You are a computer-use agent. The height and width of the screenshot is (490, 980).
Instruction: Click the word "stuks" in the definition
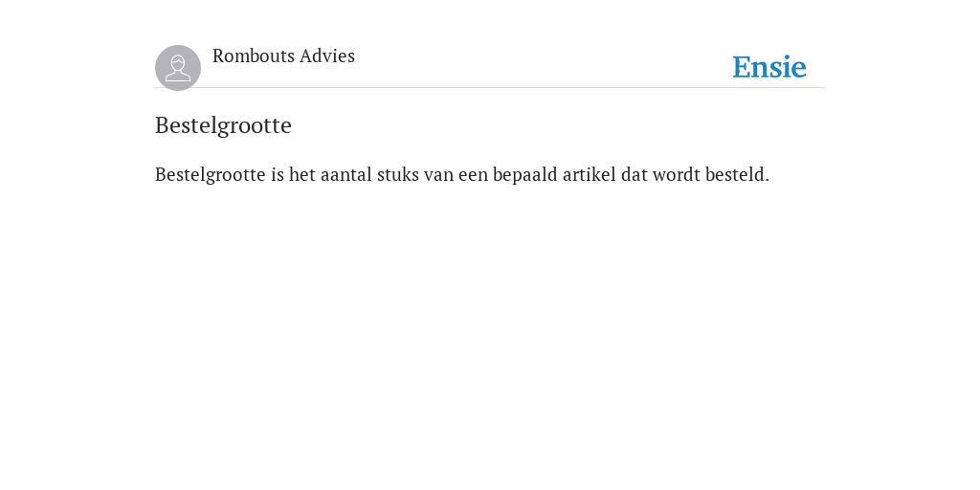(x=397, y=175)
